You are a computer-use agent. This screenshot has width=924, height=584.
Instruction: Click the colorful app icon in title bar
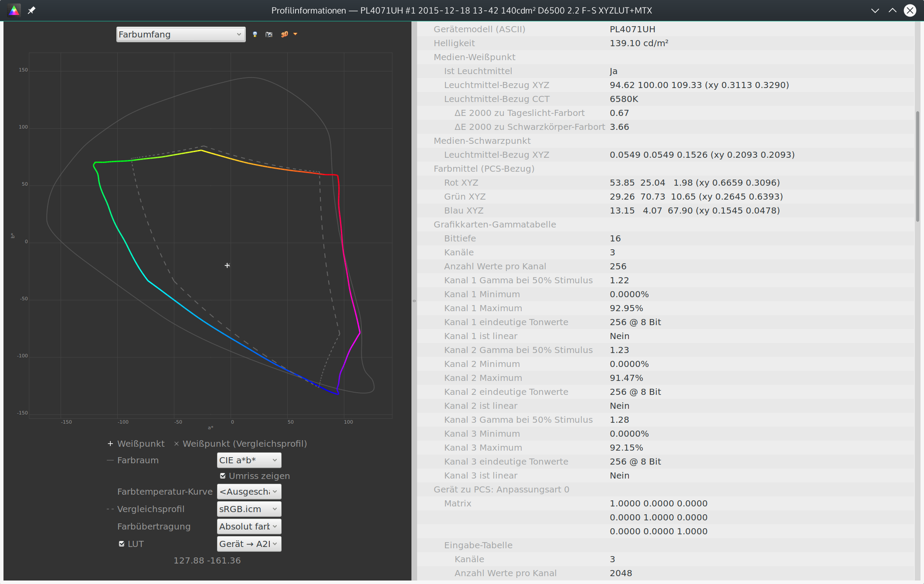click(x=14, y=10)
